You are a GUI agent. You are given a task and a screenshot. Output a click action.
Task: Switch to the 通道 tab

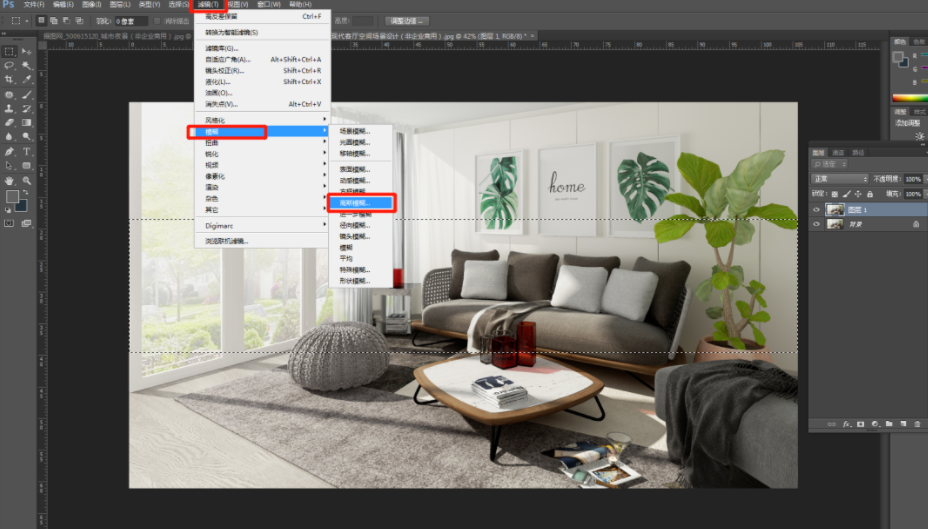pyautogui.click(x=838, y=153)
